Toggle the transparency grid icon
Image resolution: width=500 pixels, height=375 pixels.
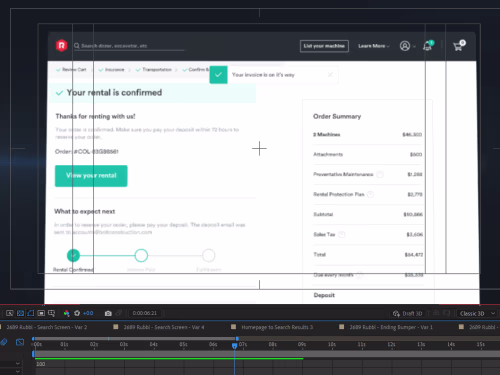point(20,313)
